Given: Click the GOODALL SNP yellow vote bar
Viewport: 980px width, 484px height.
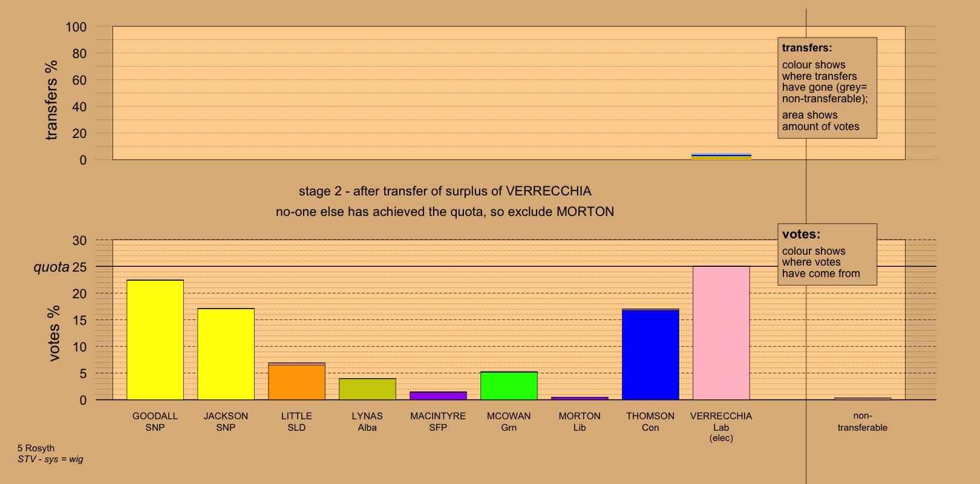Looking at the screenshot, I should [x=155, y=340].
